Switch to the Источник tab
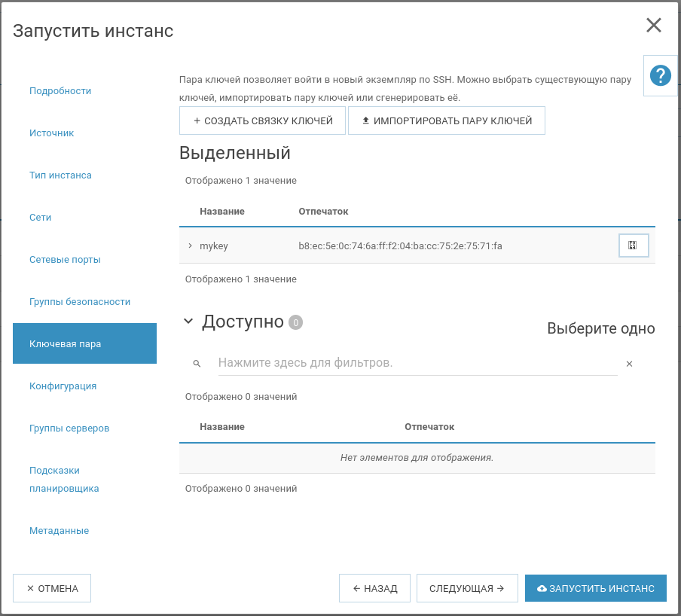This screenshot has height=616, width=681. (x=52, y=133)
